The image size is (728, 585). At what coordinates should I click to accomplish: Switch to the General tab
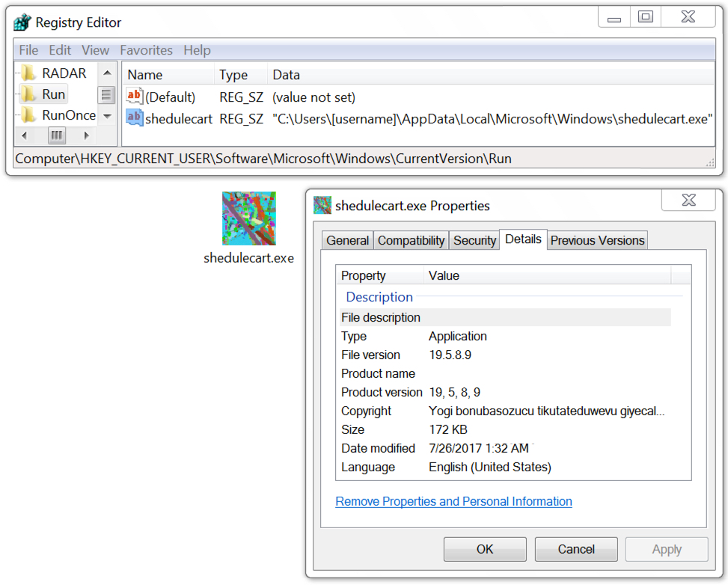point(347,240)
